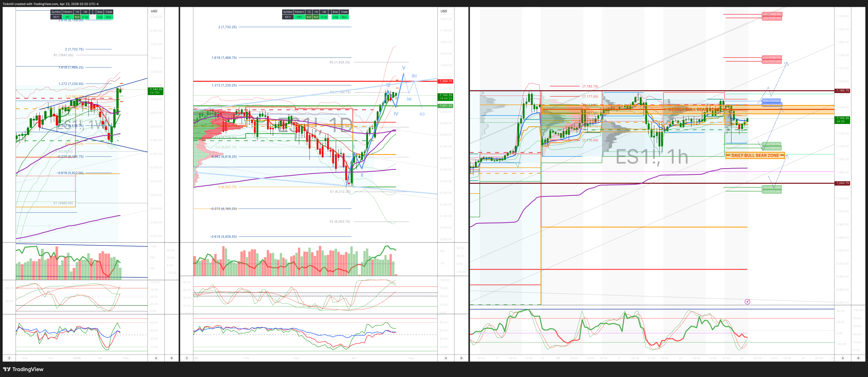Toggle the B scale button on the daily chart
Image resolution: width=868 pixels, height=377 pixels.
[x=461, y=358]
